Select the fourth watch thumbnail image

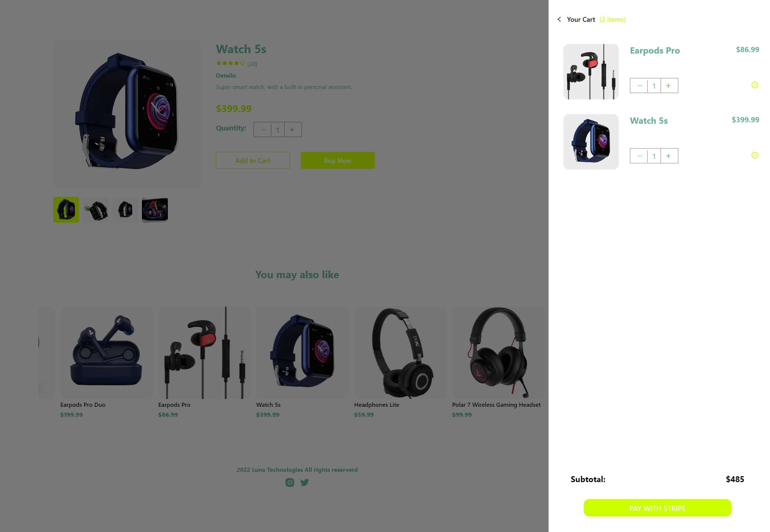[155, 210]
